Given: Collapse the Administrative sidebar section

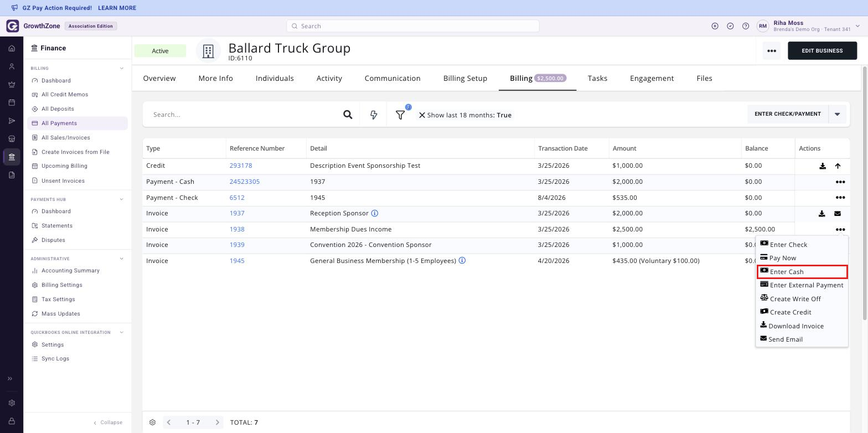Looking at the screenshot, I should [x=122, y=259].
